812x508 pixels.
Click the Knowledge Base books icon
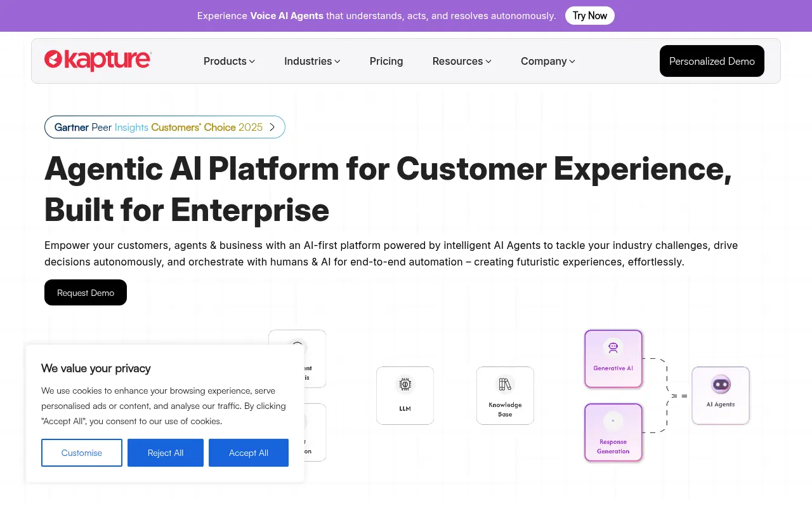click(505, 384)
